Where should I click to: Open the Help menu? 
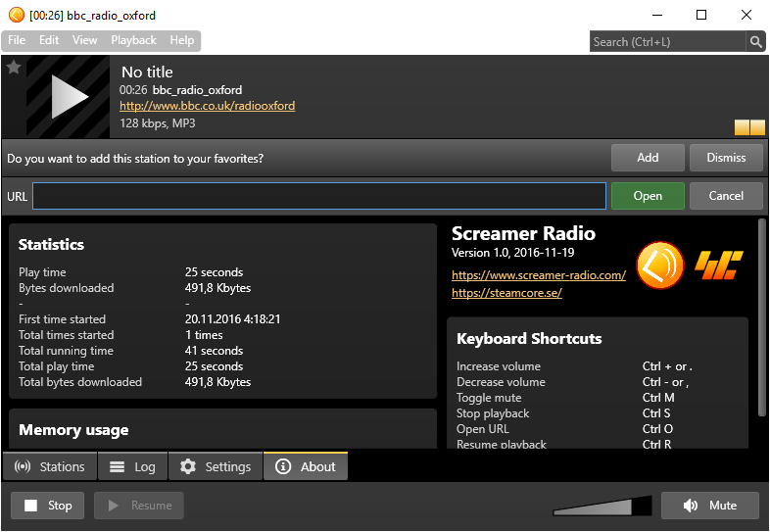(181, 40)
